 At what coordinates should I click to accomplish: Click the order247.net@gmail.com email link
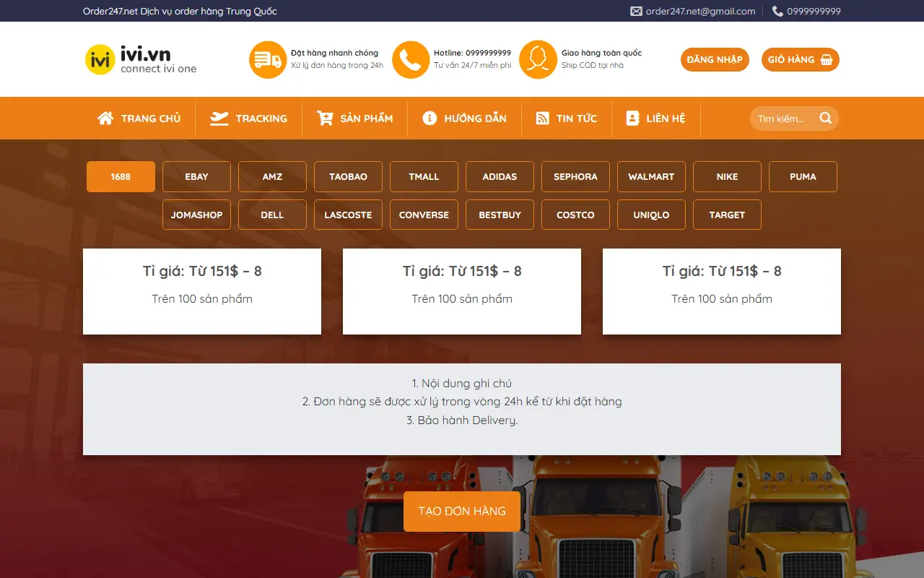coord(700,11)
